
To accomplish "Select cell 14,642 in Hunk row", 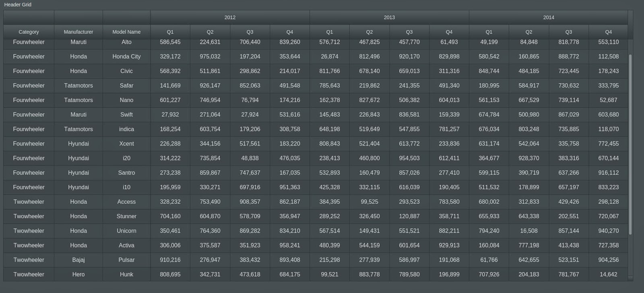I will point(608,275).
